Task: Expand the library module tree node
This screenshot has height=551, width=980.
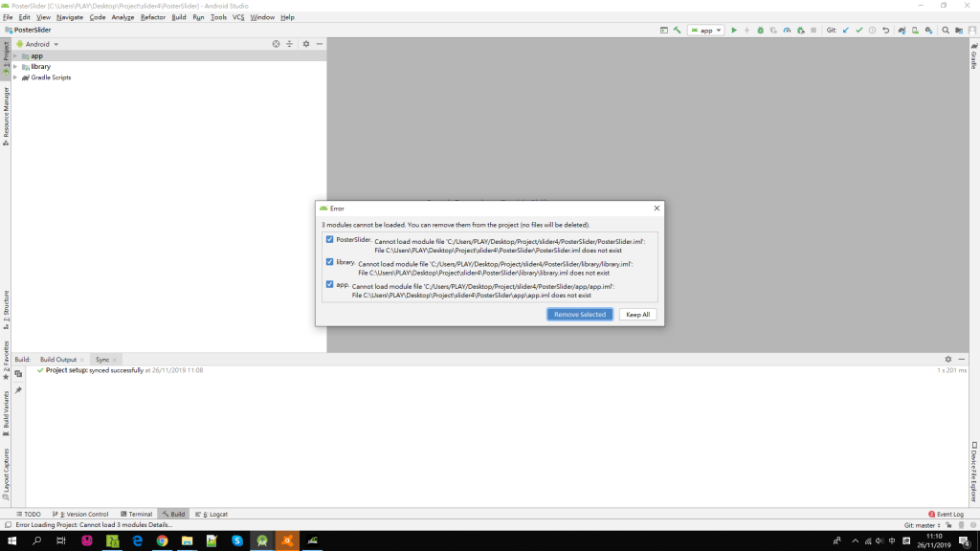Action: click(x=15, y=66)
